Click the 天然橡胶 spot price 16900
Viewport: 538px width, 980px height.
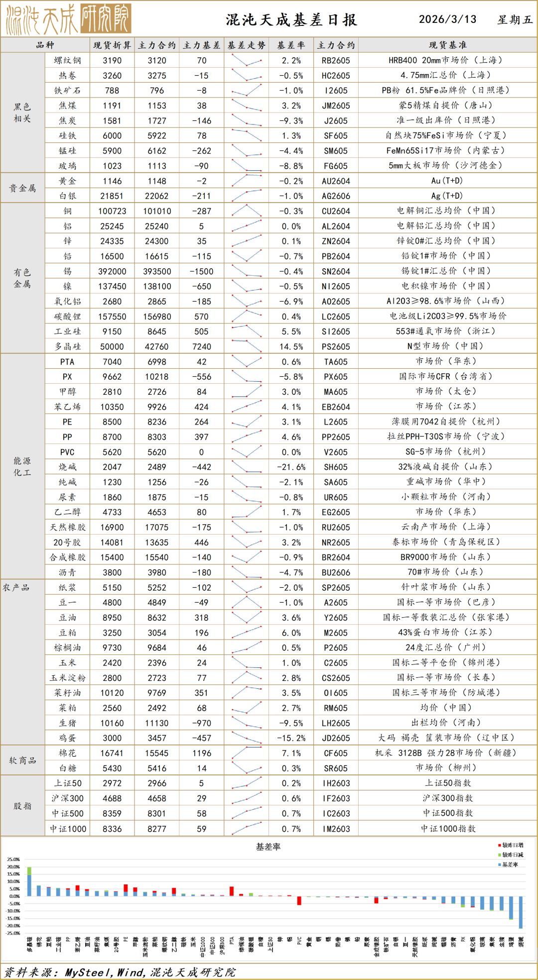[x=112, y=527]
